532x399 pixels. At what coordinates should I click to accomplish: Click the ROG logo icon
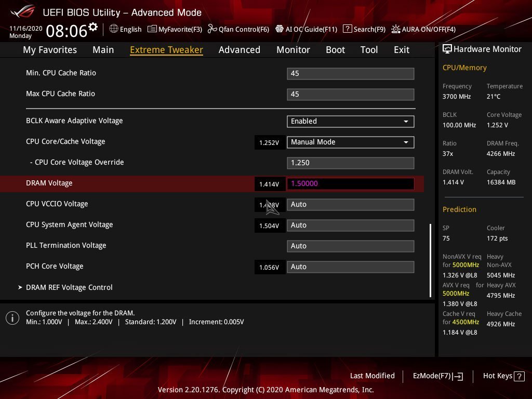[x=23, y=12]
